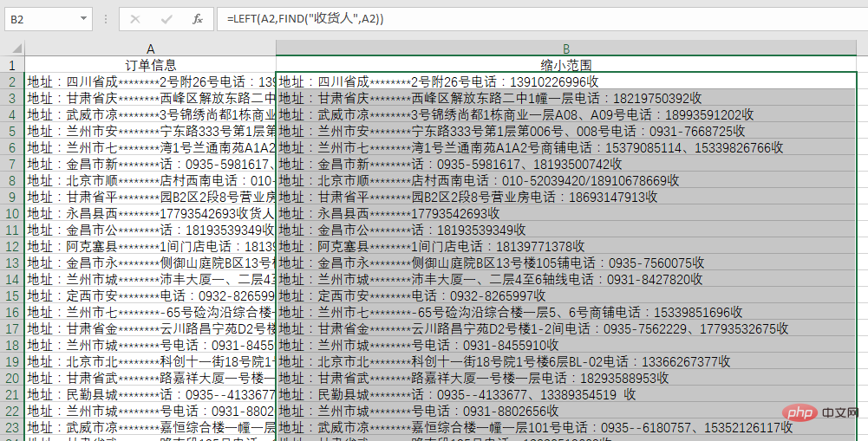Screen dimensions: 868x441
Task: Click cell B2 ending 13910226996收
Action: click(x=565, y=82)
